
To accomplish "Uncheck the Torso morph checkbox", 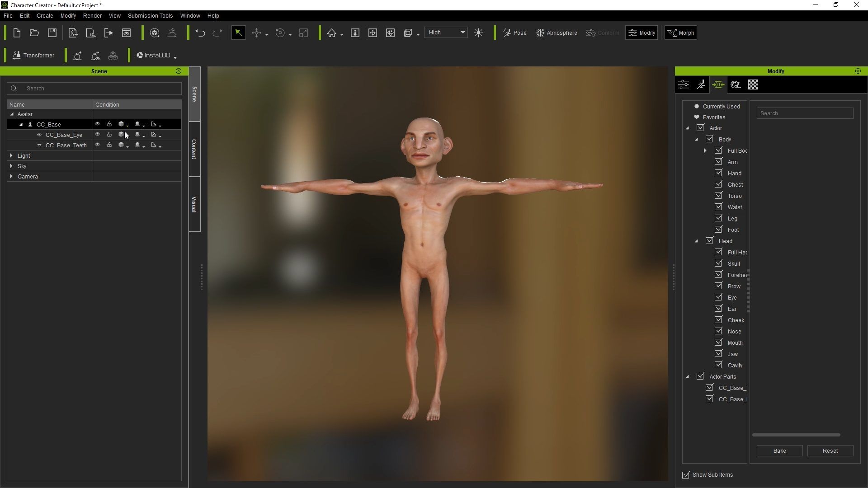I will pyautogui.click(x=718, y=195).
